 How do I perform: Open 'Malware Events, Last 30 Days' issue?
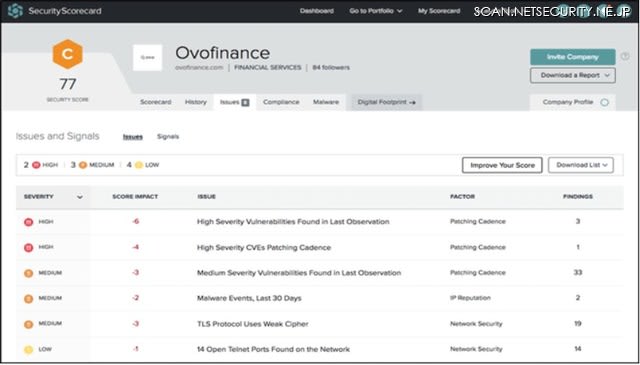point(249,298)
